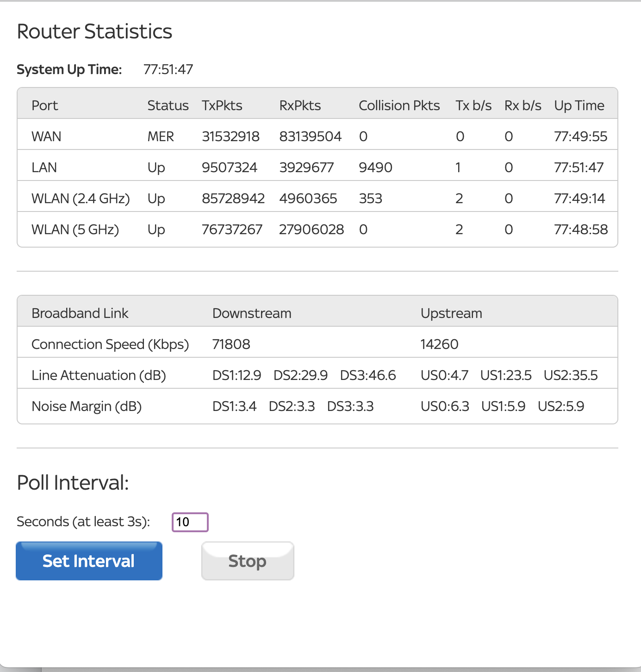Click the Poll Interval heading

pos(73,483)
